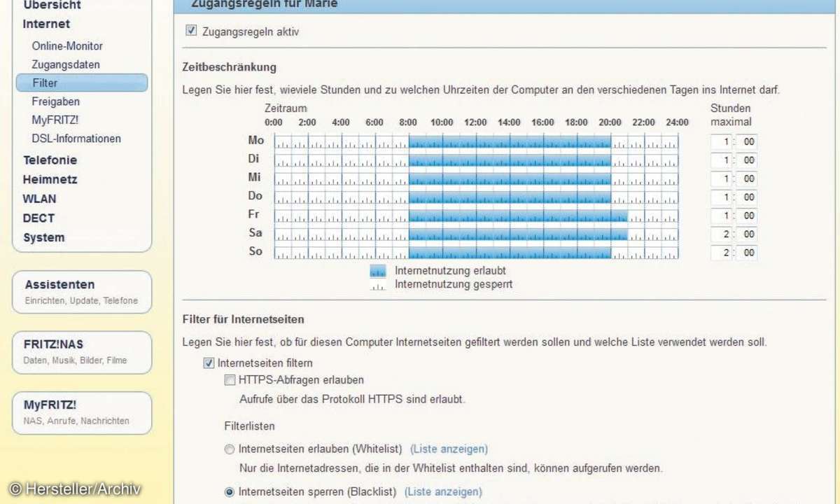The width and height of the screenshot is (840, 504).
Task: Toggle the Zugangsregeln aktiv checkbox
Action: click(x=191, y=31)
